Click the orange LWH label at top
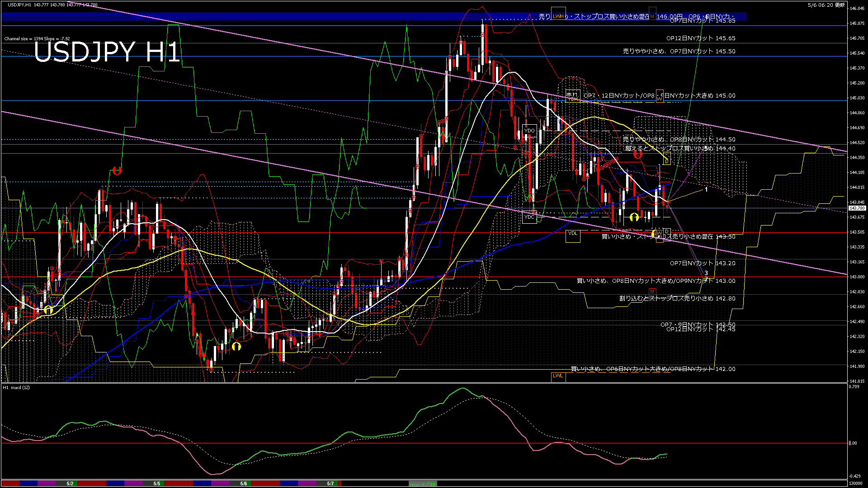Image resolution: width=868 pixels, height=488 pixels. point(558,16)
